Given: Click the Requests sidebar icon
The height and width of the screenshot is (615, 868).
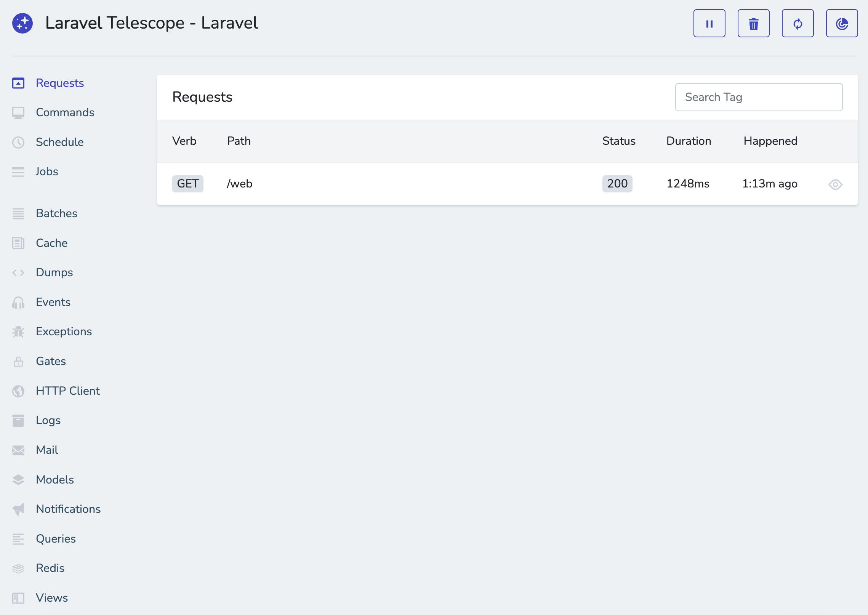Looking at the screenshot, I should pos(18,83).
